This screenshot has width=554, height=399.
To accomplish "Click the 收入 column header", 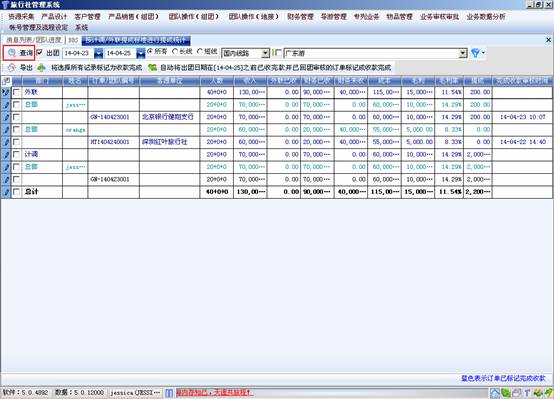I will 250,81.
